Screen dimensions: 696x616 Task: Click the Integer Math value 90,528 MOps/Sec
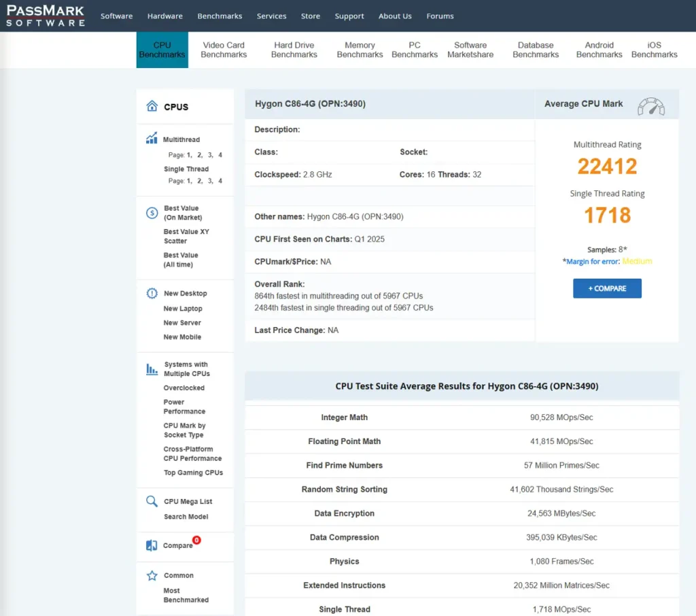point(561,417)
